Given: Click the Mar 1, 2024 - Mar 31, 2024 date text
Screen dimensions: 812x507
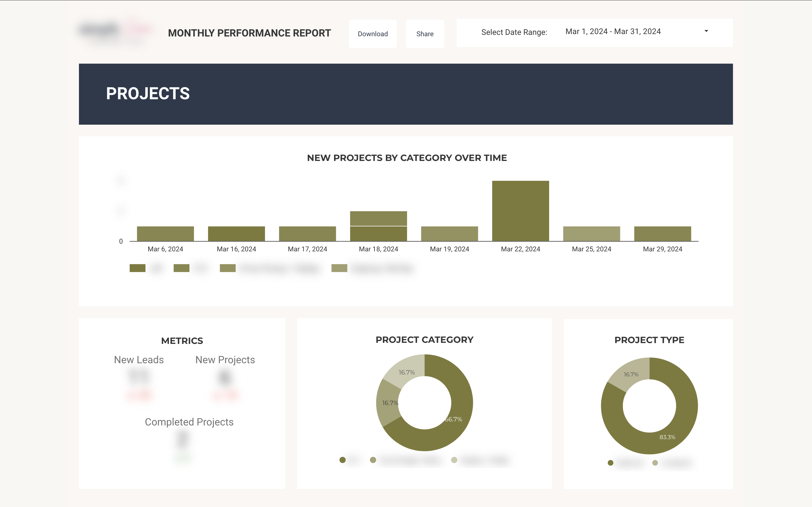Looking at the screenshot, I should (x=613, y=31).
